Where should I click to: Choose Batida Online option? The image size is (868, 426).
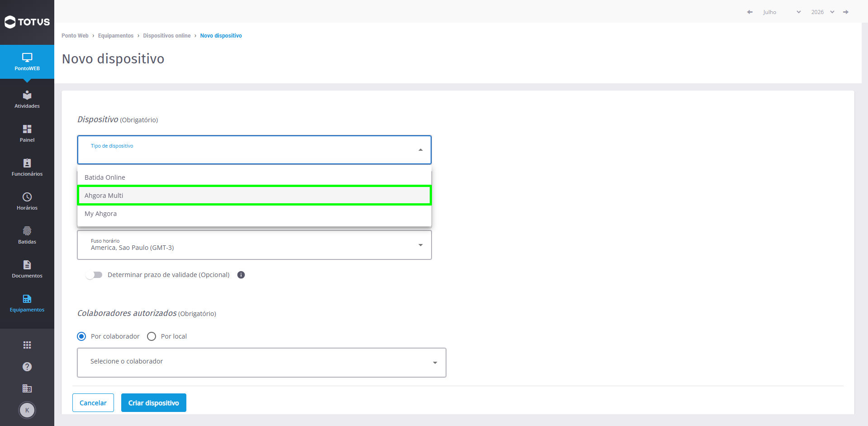(254, 177)
